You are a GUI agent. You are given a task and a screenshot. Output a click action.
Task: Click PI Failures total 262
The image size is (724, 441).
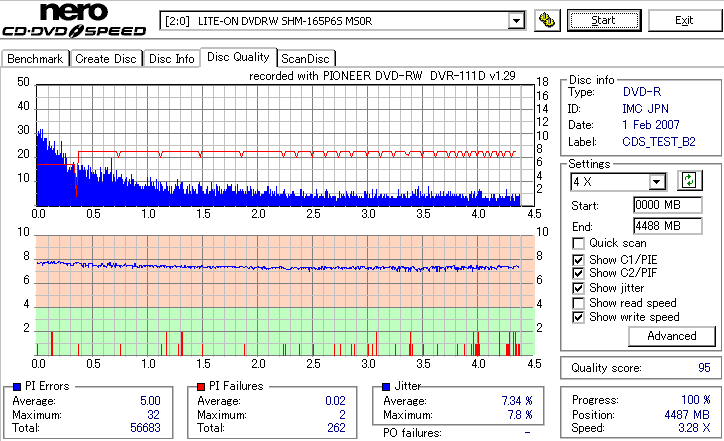[336, 428]
